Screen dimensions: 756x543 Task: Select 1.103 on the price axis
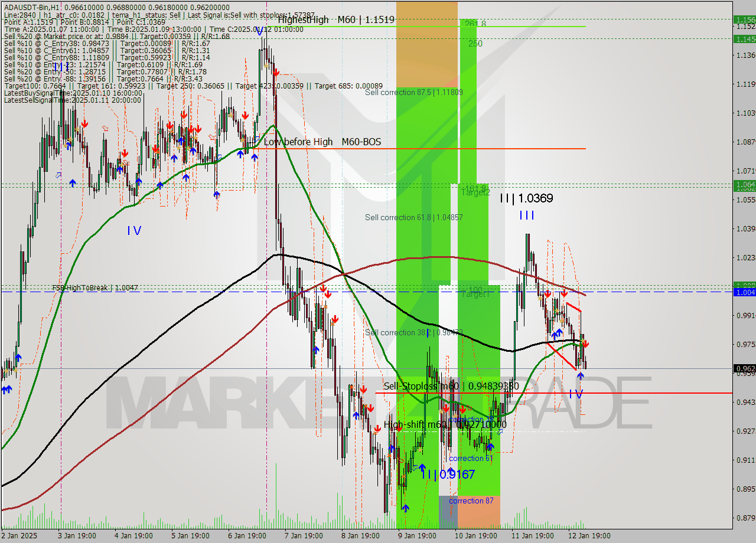pyautogui.click(x=745, y=113)
